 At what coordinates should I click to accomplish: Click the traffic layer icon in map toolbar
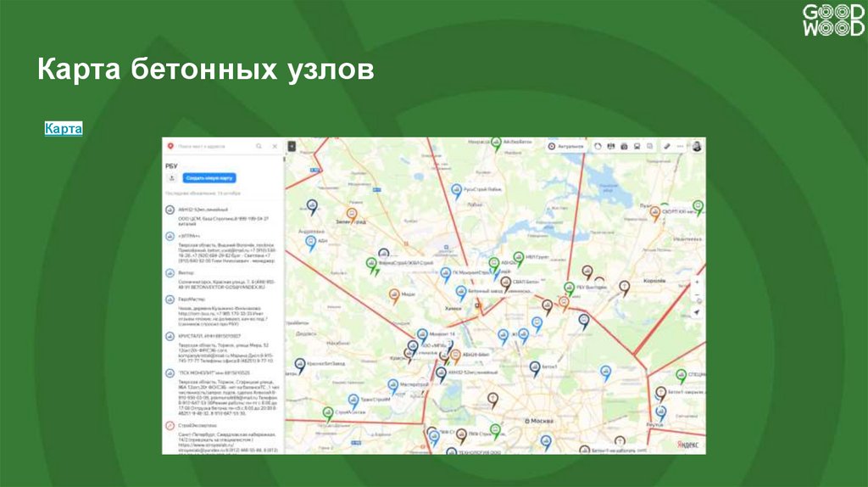[x=598, y=146]
